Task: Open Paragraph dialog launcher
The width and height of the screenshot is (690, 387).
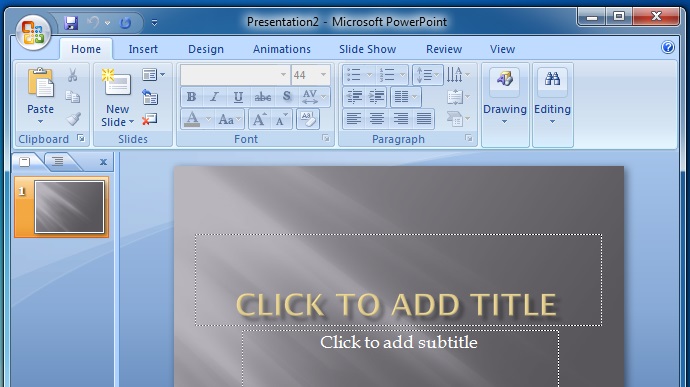Action: [x=469, y=138]
